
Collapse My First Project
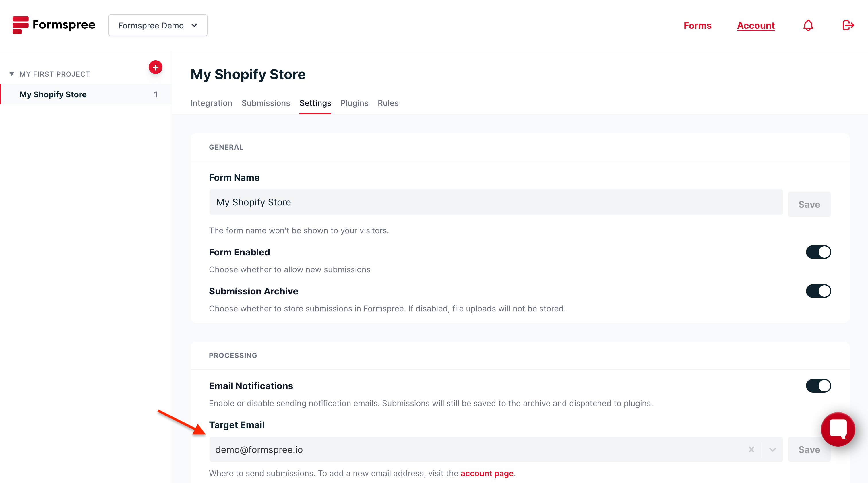[x=11, y=74]
